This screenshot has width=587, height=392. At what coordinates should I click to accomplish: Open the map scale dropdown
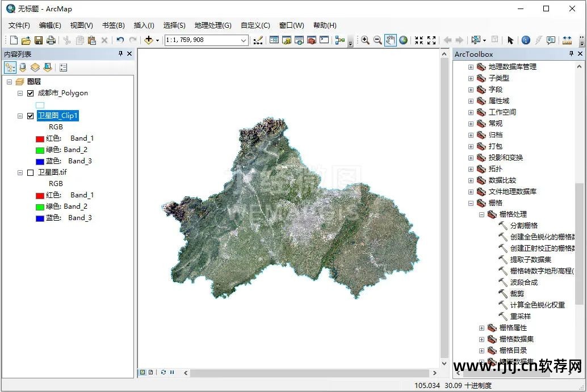coord(244,40)
